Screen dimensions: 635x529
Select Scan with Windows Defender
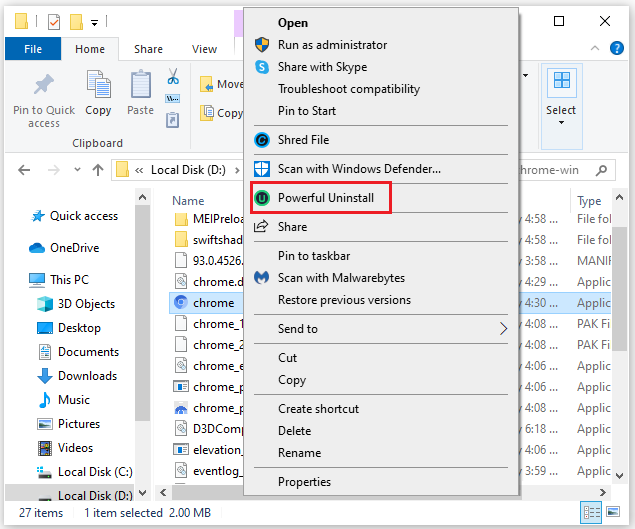tap(359, 169)
